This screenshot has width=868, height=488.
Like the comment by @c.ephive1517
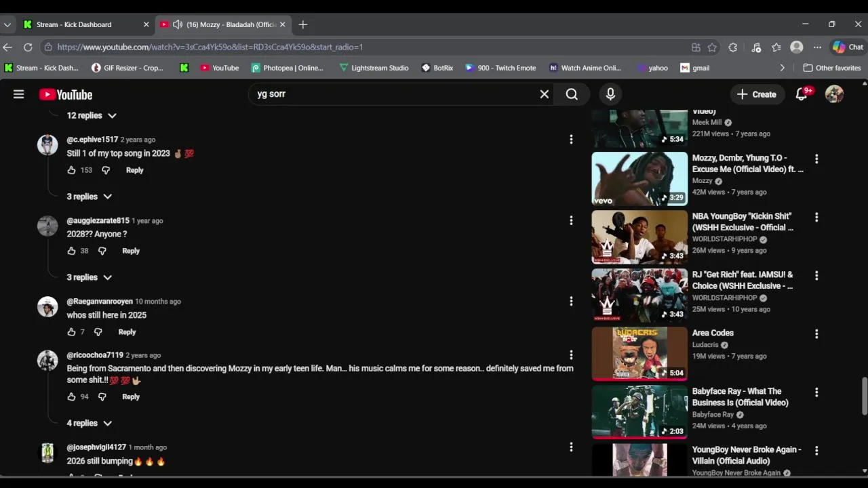[x=71, y=170]
